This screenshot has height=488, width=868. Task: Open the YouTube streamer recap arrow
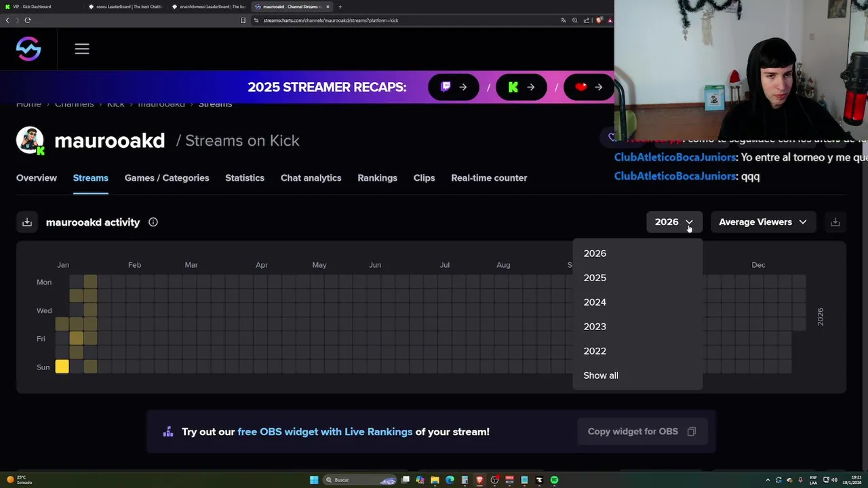coord(589,87)
